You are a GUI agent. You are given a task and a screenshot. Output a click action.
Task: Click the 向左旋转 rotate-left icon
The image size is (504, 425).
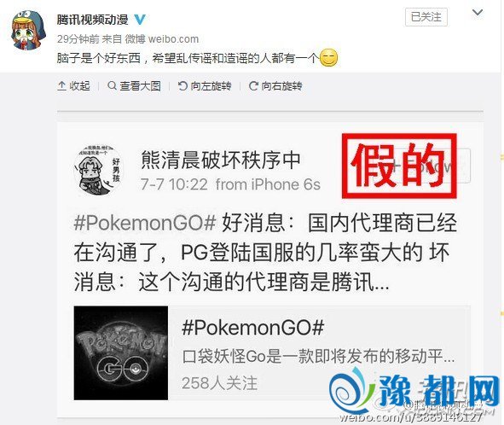click(x=182, y=86)
